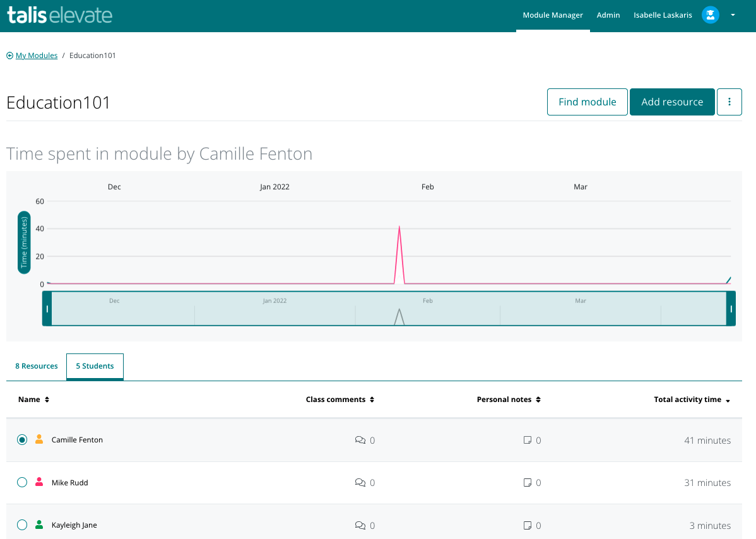Click Education101 breadcrumb text
Screen dimensions: 756x539
(x=93, y=56)
